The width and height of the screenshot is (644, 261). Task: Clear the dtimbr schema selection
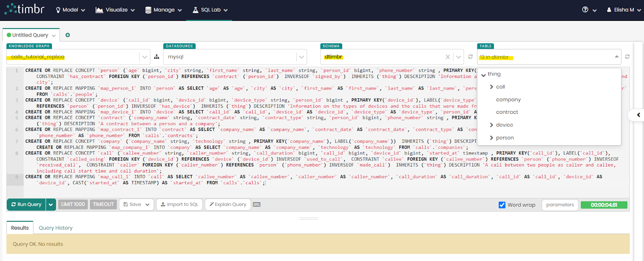448,57
